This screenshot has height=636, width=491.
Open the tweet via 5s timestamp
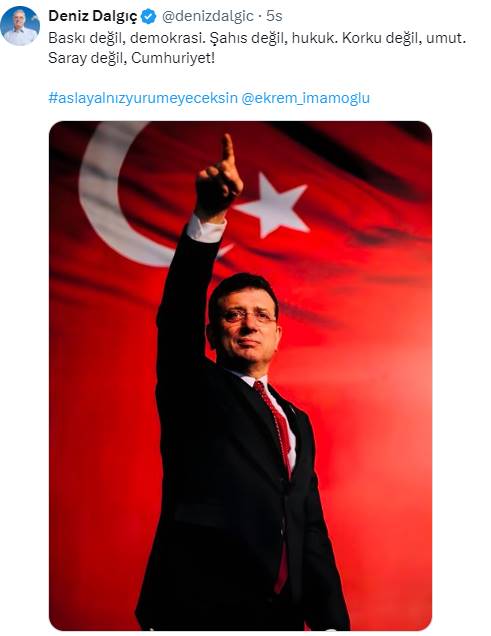(274, 16)
